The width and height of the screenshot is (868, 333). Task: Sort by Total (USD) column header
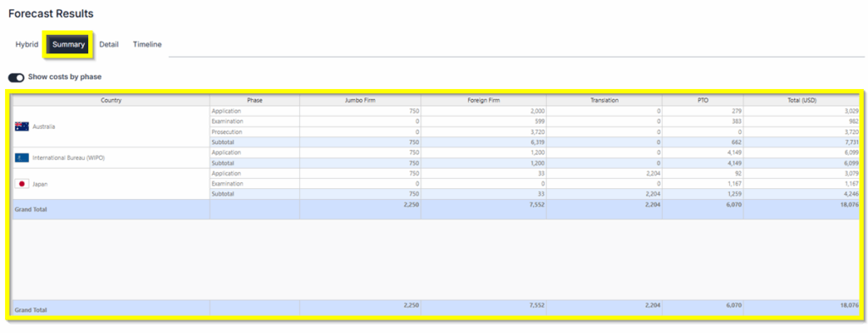point(802,101)
